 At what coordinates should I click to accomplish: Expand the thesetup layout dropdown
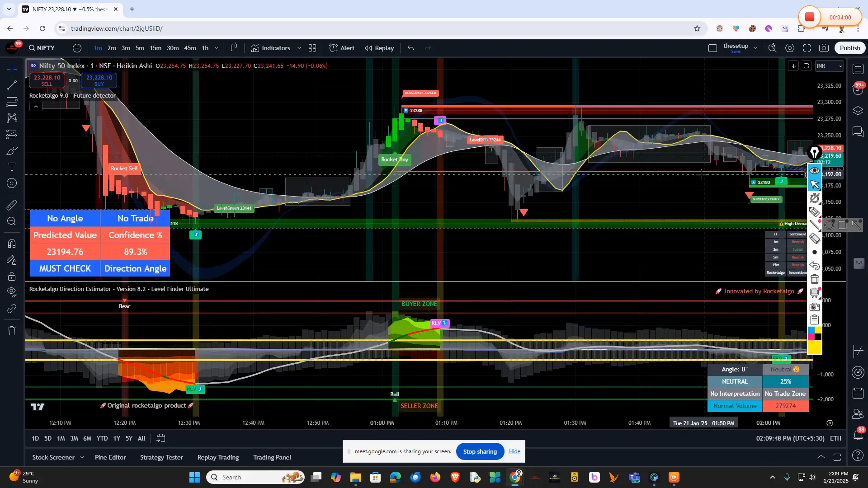pos(755,48)
